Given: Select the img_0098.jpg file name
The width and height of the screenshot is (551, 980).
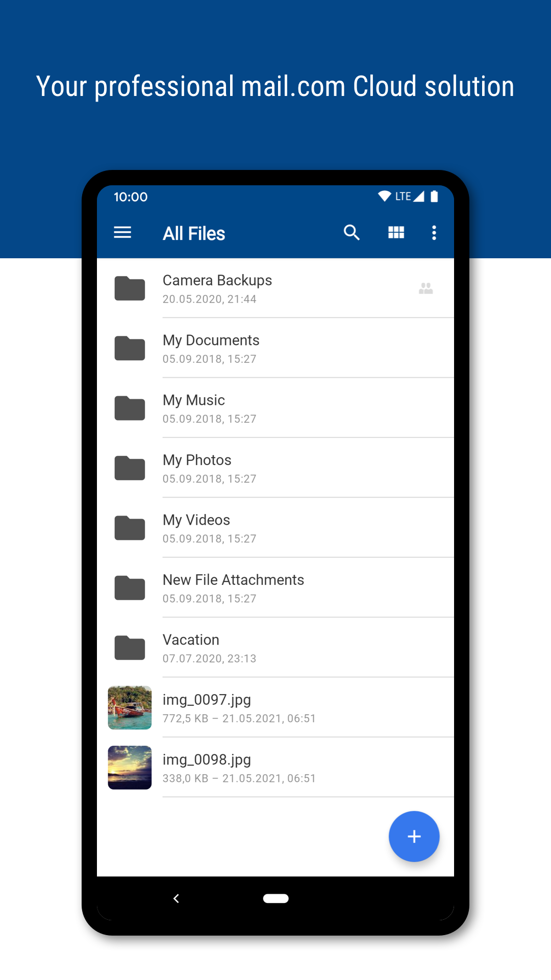Looking at the screenshot, I should (x=207, y=759).
